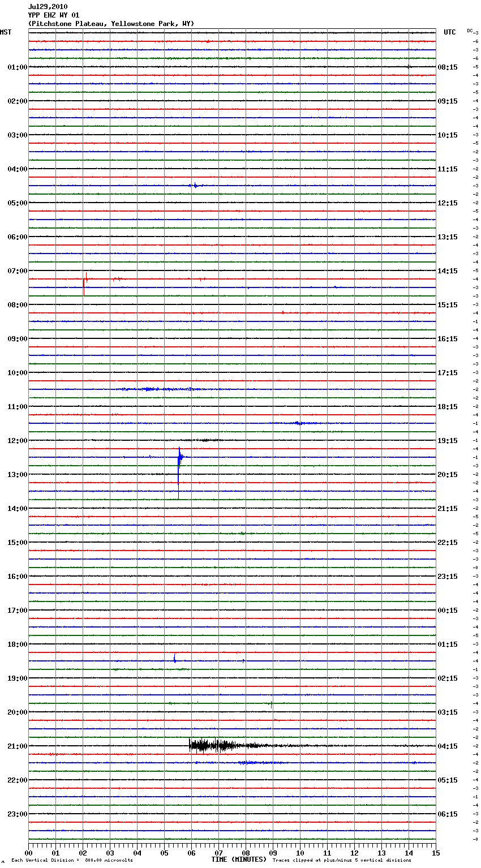
Task: Click the 16:00 MST time label
Action: click(x=18, y=577)
